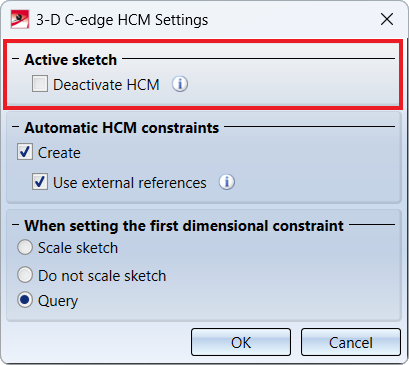Confirm settings with the OK button
The height and width of the screenshot is (365, 409).
pos(241,342)
